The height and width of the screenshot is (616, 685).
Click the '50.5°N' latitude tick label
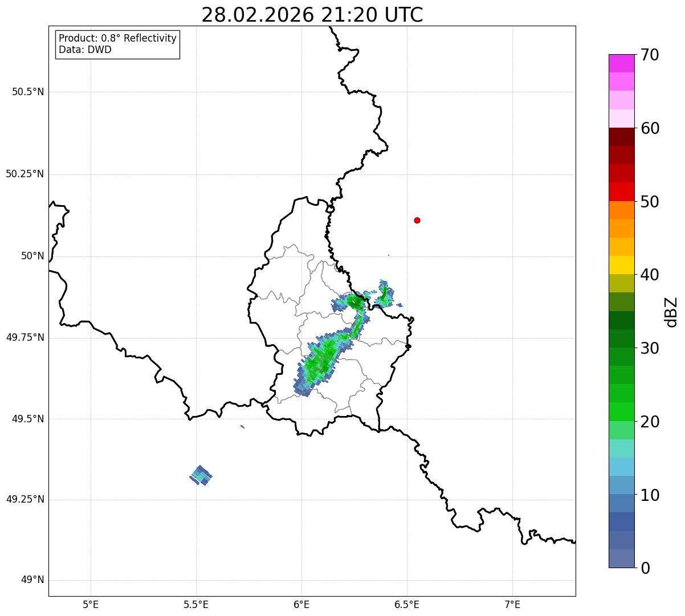pyautogui.click(x=28, y=92)
